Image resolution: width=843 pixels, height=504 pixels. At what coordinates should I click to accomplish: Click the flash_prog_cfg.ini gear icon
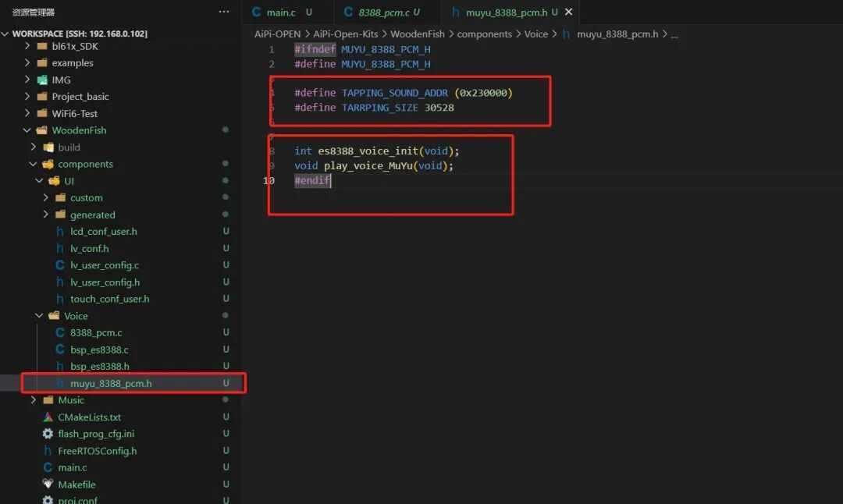pyautogui.click(x=48, y=434)
